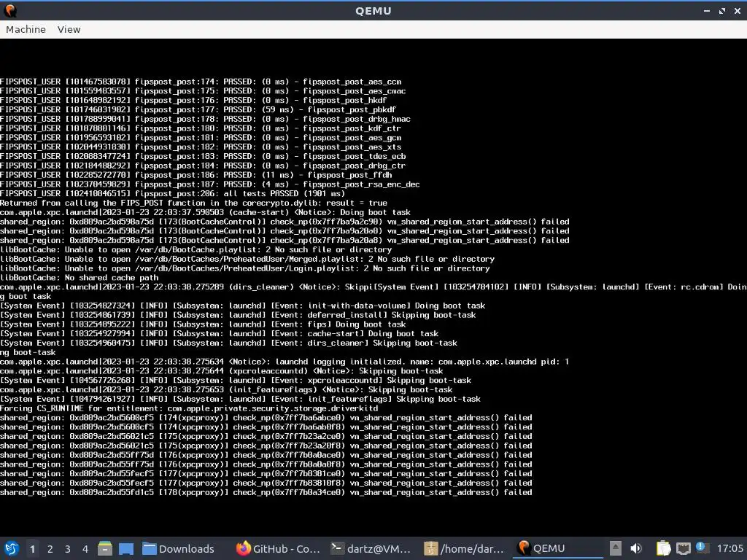Expand the system tray arrow
Screen dimensions: 747x560
click(616, 548)
